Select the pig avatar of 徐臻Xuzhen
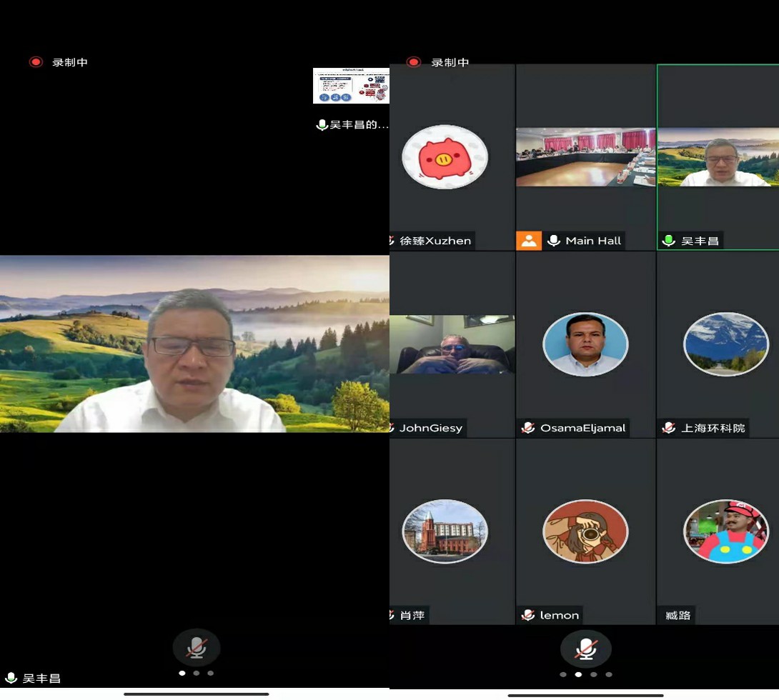This screenshot has width=779, height=700. (x=445, y=157)
